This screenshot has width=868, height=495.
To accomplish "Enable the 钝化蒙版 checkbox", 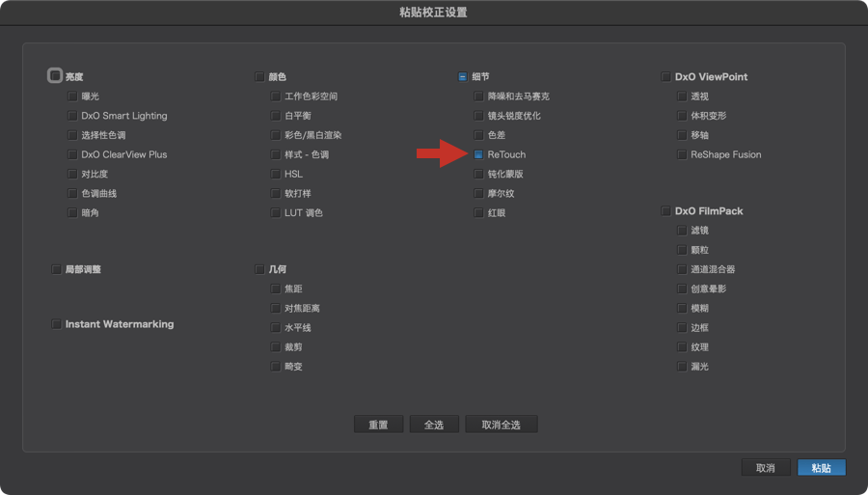I will (478, 174).
